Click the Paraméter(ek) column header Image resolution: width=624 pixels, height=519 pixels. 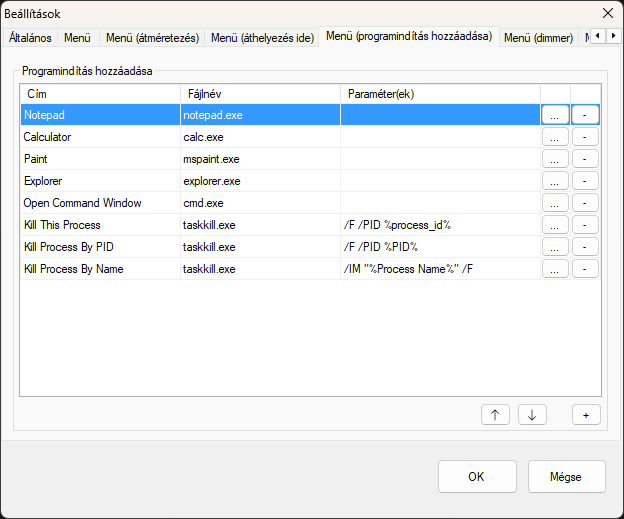(440, 94)
